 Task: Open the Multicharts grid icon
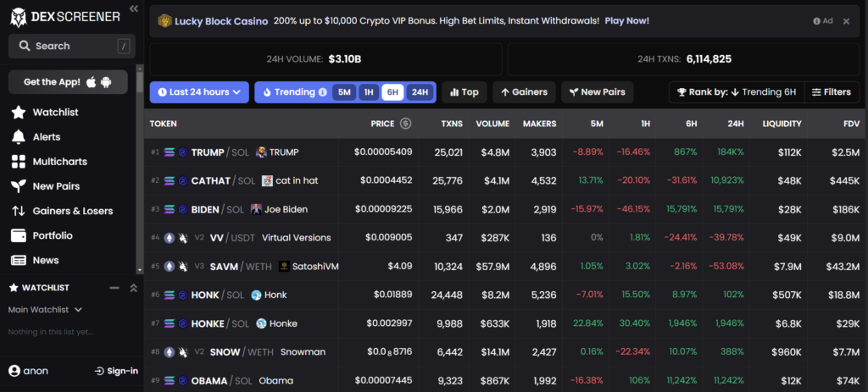click(19, 162)
